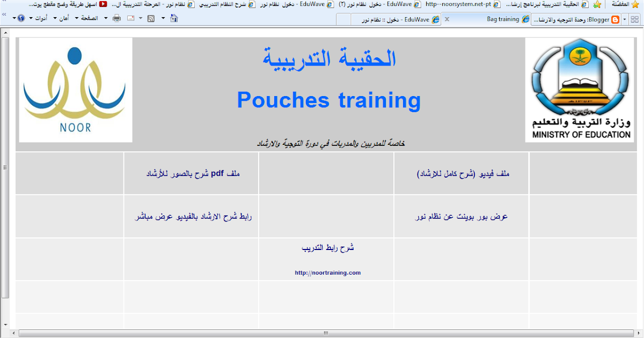This screenshot has height=338, width=644.
Task: Click the vertical scrollbar thumb
Action: [x=5, y=167]
